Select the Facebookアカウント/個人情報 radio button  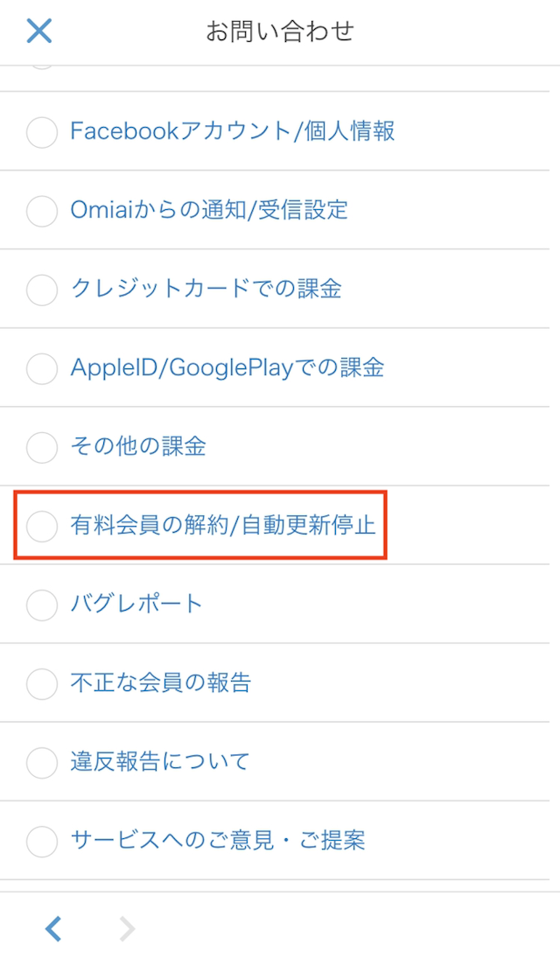(x=41, y=132)
